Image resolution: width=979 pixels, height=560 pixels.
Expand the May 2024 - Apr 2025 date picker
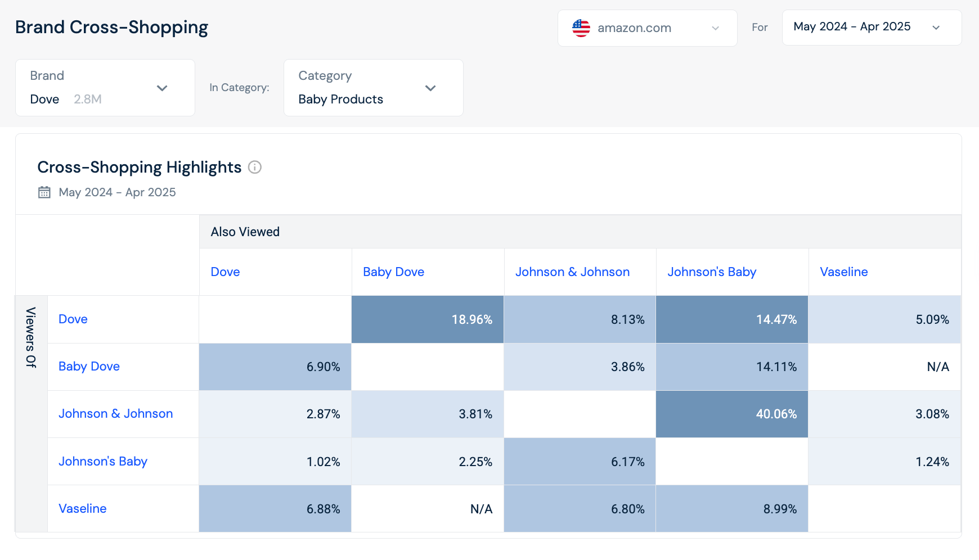[x=871, y=28]
